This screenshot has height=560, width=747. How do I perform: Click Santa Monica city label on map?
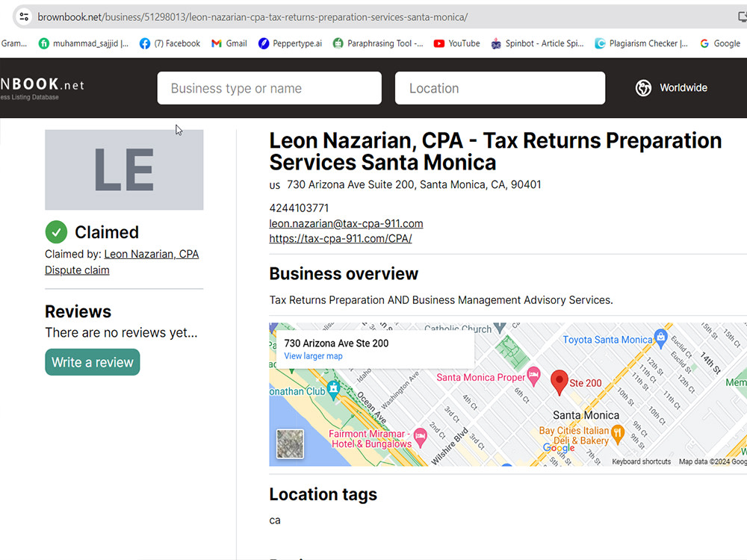coord(586,415)
